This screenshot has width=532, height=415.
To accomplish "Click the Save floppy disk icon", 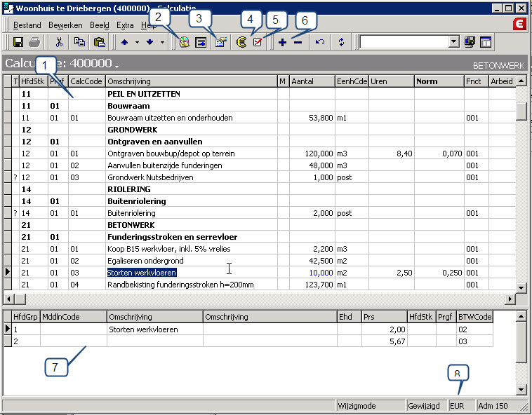I will pos(18,42).
